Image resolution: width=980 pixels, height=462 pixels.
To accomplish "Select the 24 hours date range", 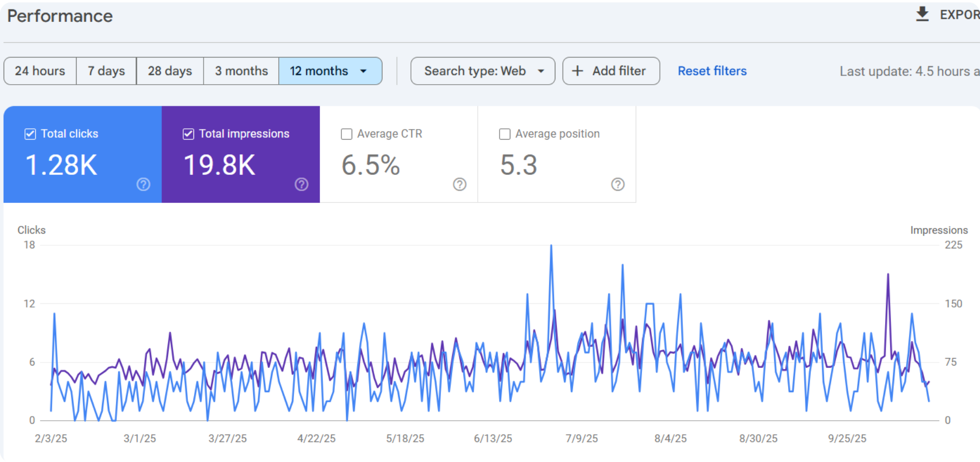I will pyautogui.click(x=40, y=71).
